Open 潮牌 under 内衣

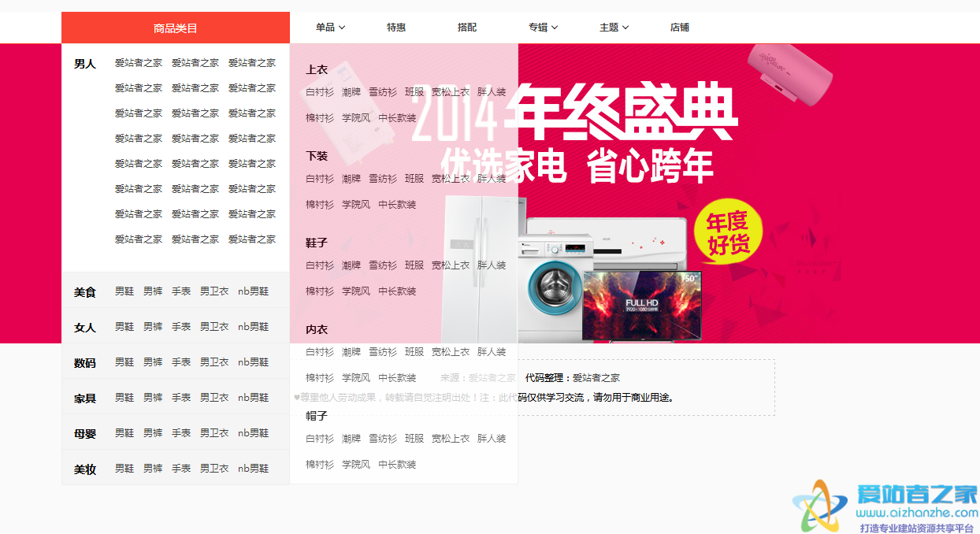point(351,352)
